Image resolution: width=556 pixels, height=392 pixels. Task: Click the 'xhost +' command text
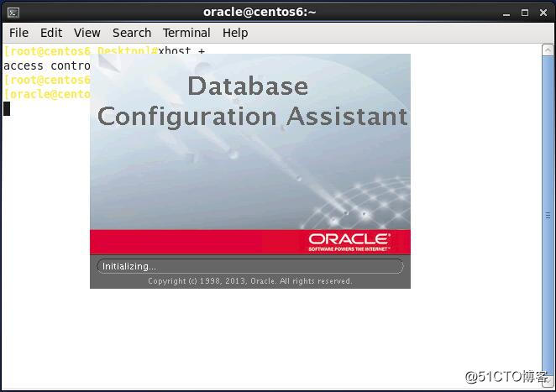[181, 50]
